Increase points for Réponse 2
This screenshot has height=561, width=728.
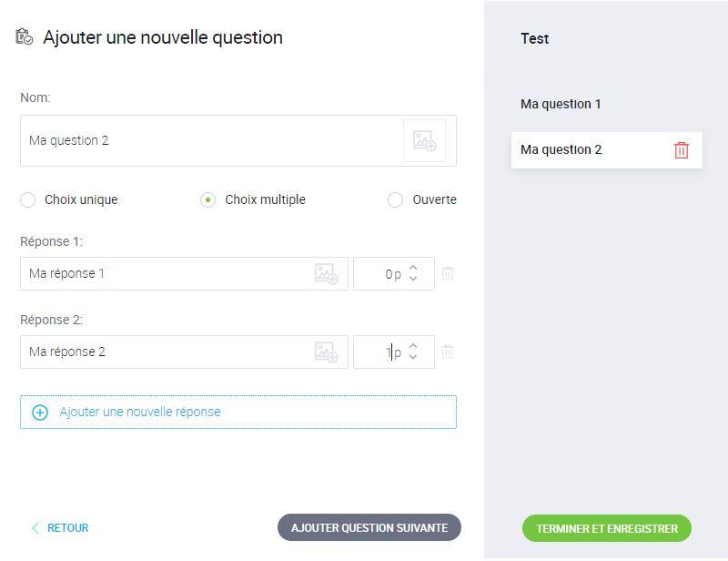click(413, 346)
